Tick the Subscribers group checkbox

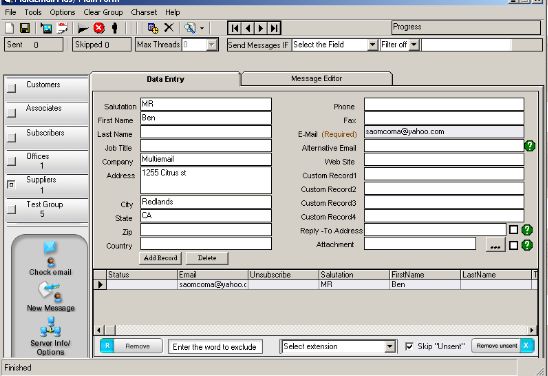tap(12, 137)
